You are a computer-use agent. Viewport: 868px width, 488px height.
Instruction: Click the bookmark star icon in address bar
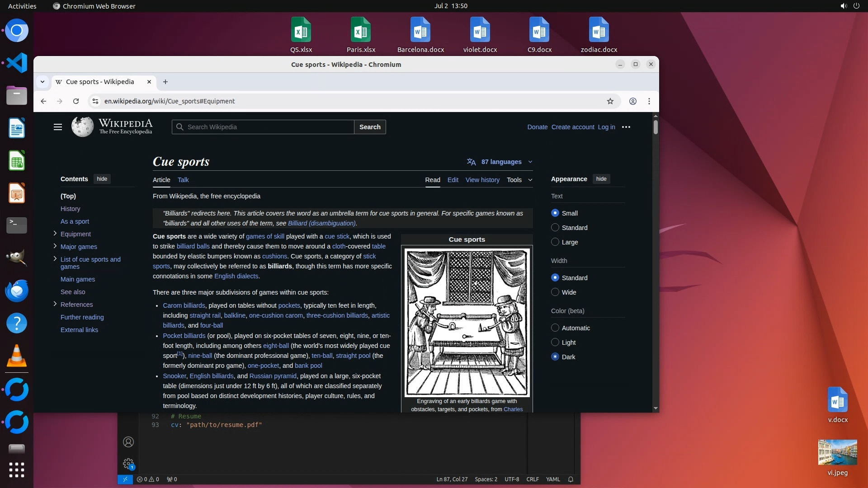610,101
